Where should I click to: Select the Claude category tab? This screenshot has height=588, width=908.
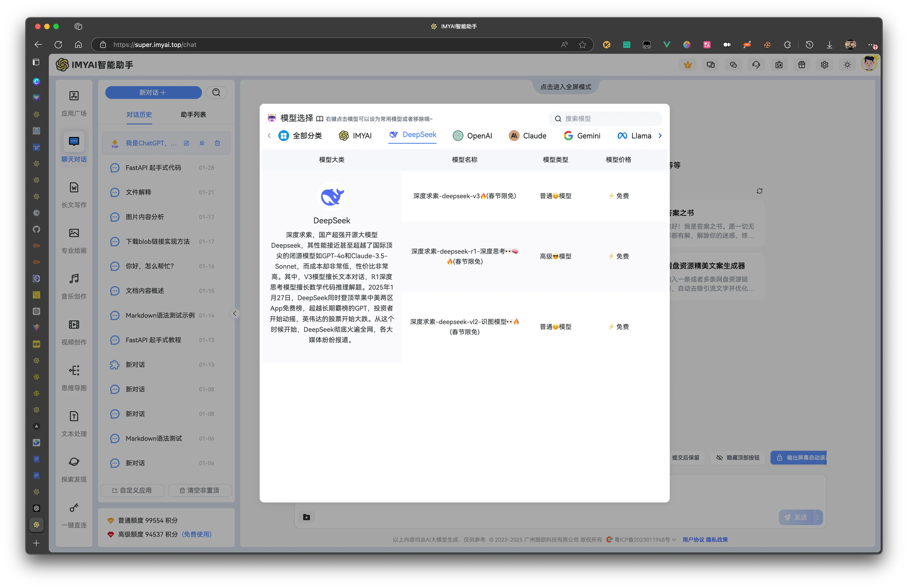528,135
